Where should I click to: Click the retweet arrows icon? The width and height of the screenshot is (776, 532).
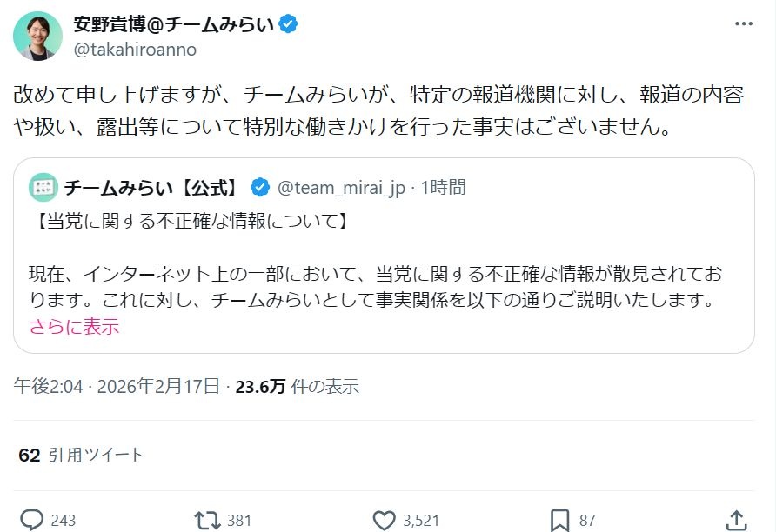[x=207, y=520]
